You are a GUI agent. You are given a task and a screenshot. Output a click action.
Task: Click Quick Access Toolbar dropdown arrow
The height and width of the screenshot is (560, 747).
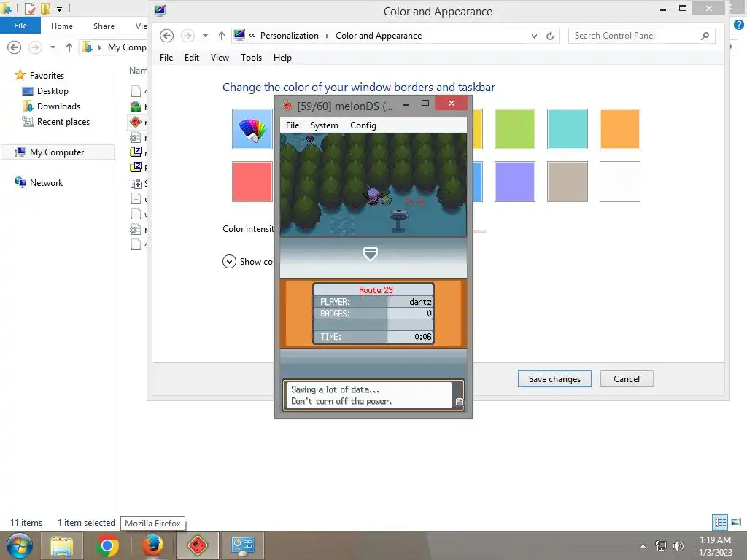tap(59, 9)
